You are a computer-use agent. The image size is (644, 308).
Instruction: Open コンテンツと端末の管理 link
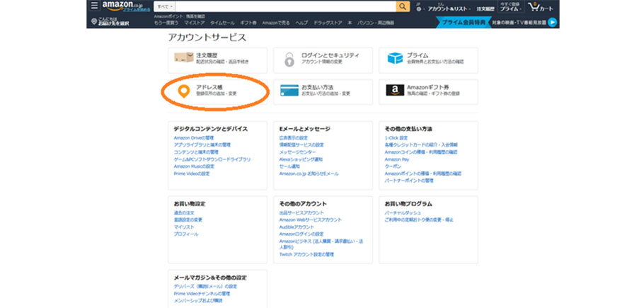[196, 152]
